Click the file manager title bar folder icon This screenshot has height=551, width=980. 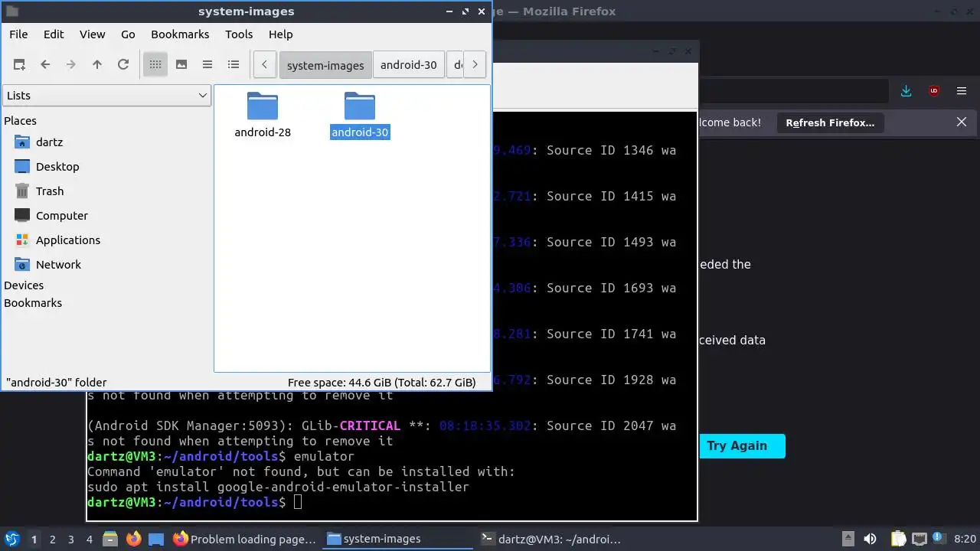12,11
